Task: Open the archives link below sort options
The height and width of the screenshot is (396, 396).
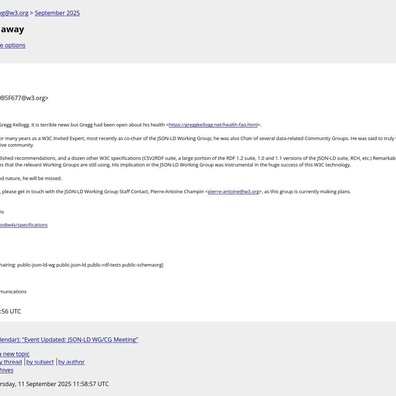Action: click(x=7, y=370)
